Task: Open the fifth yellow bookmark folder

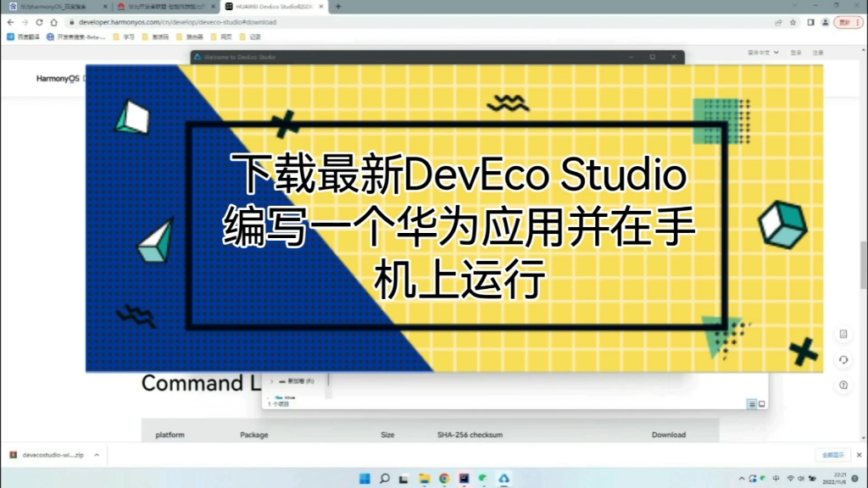Action: pos(250,36)
